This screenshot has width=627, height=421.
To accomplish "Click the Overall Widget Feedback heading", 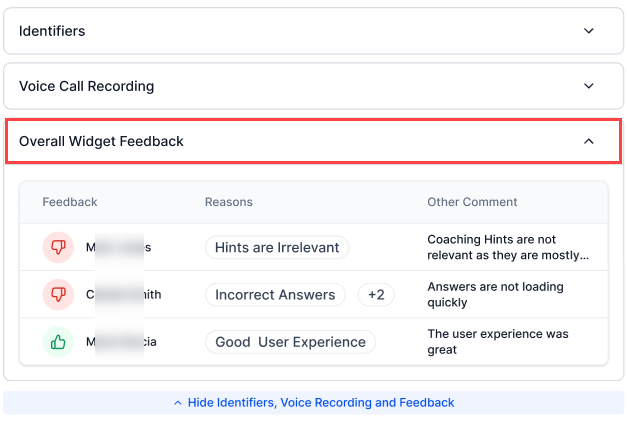I will 101,142.
